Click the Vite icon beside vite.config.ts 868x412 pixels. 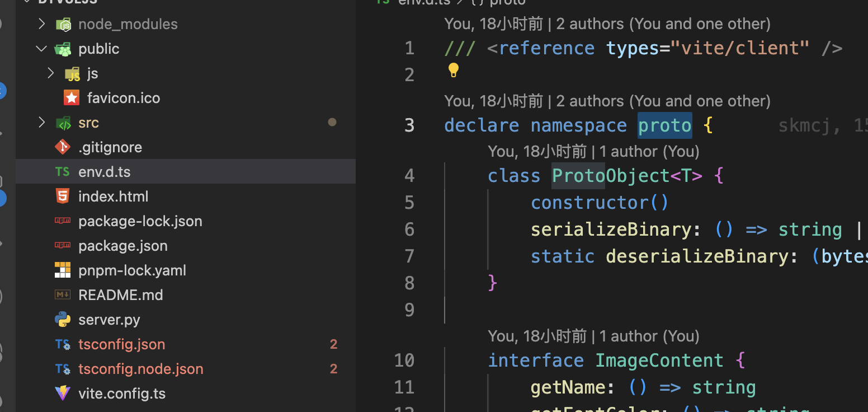coord(63,393)
